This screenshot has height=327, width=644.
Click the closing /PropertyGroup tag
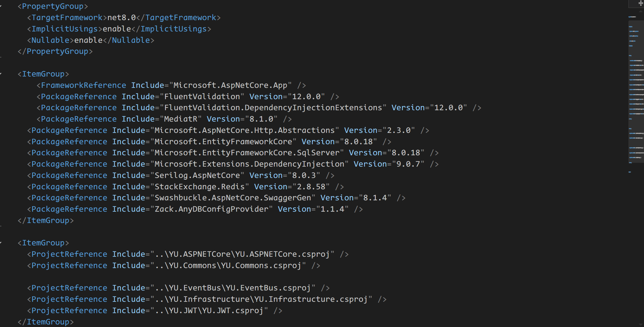55,51
